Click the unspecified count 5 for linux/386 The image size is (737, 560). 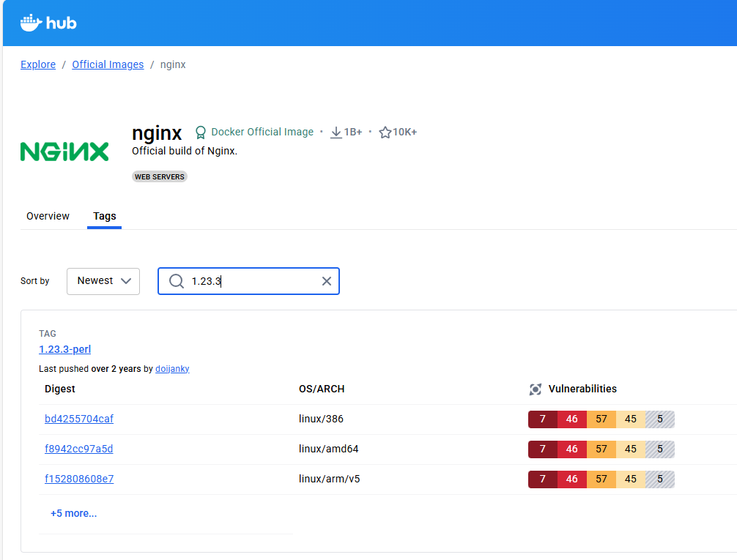point(660,419)
